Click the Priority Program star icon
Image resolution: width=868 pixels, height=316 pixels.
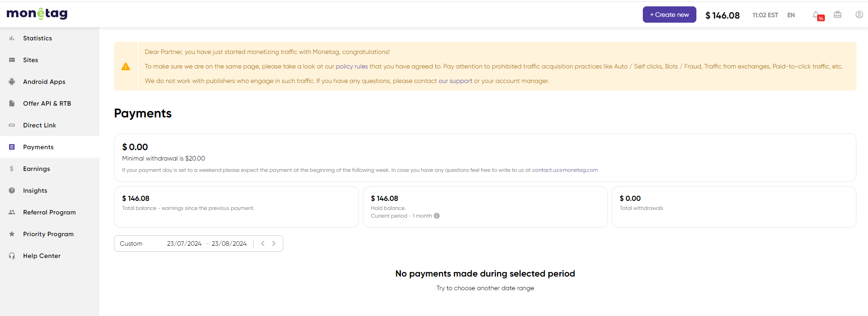pos(12,234)
